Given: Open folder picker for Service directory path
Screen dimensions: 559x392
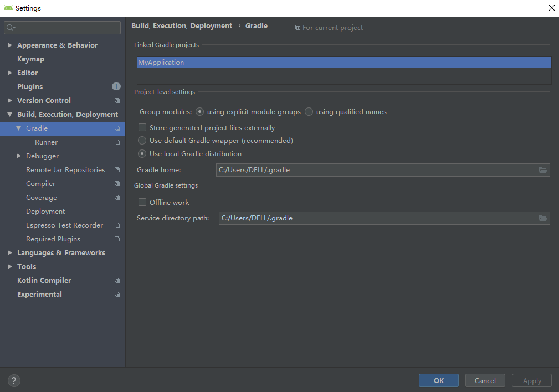Looking at the screenshot, I should pos(543,218).
